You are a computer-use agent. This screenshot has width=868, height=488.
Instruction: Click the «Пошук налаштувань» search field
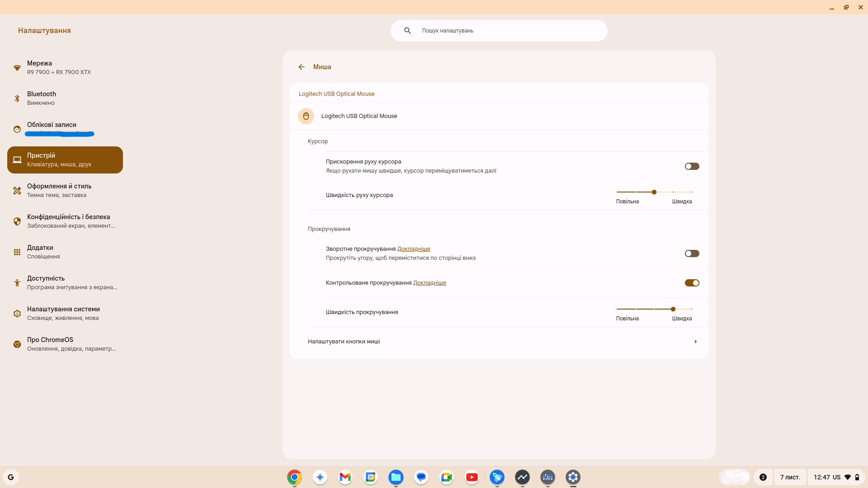499,30
